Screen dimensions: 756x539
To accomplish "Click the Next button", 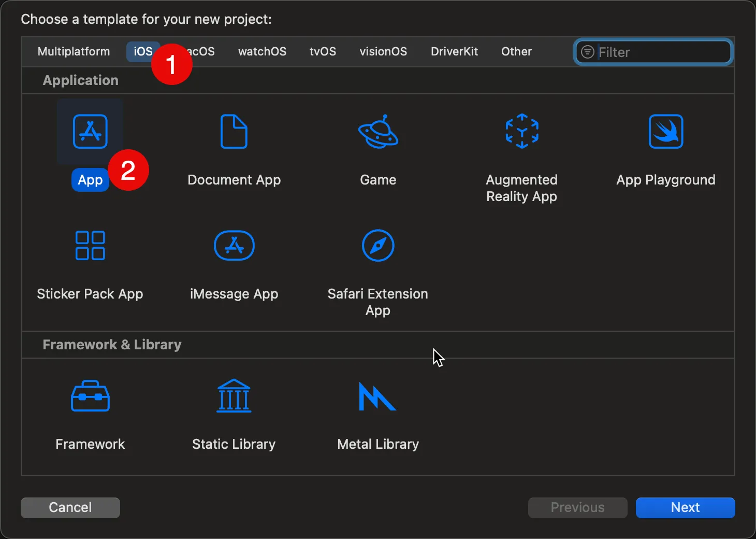I will pyautogui.click(x=685, y=507).
